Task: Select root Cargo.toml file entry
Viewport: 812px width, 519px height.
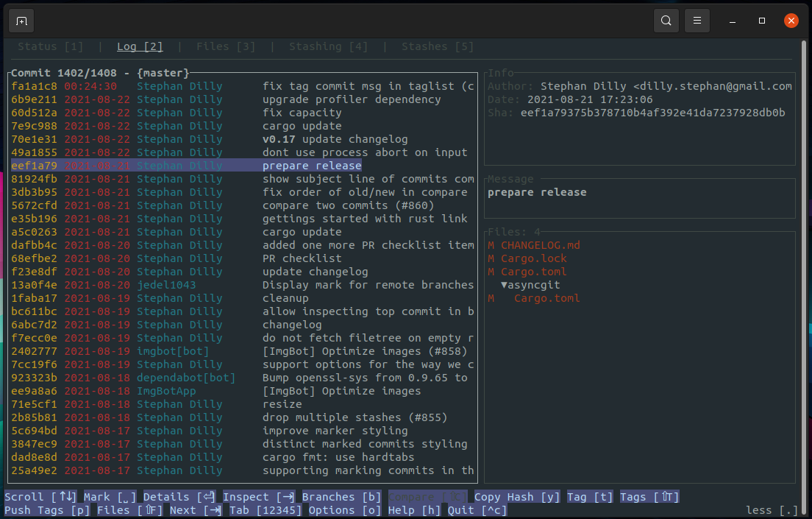Action: 527,272
